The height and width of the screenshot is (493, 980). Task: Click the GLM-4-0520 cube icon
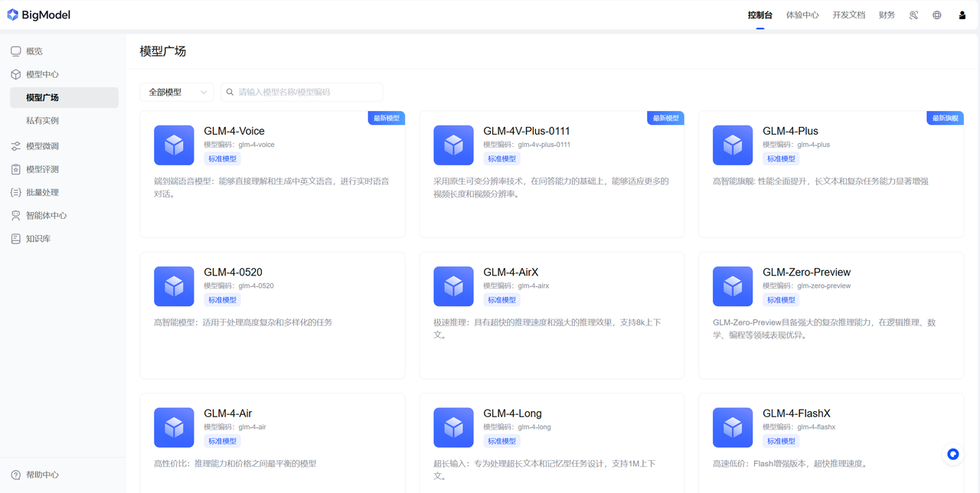click(174, 286)
